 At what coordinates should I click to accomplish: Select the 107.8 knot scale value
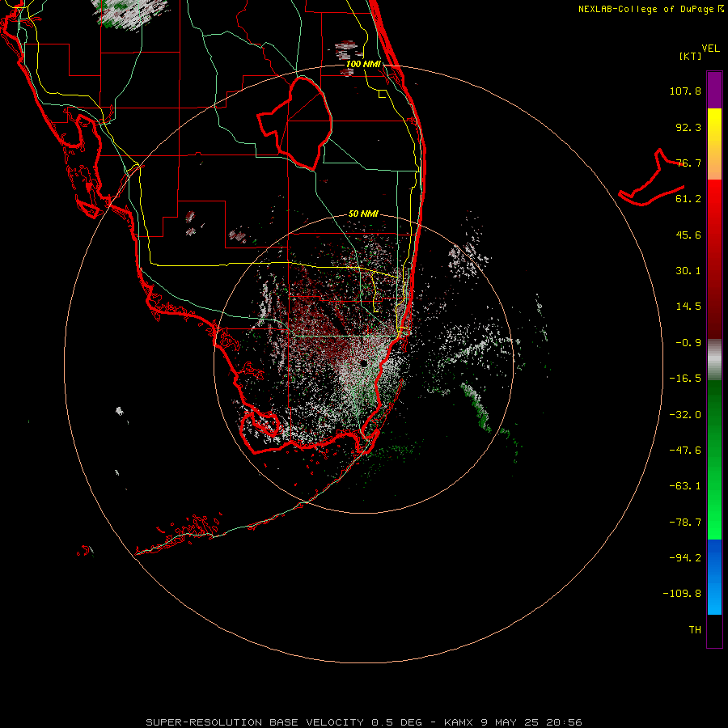[685, 91]
